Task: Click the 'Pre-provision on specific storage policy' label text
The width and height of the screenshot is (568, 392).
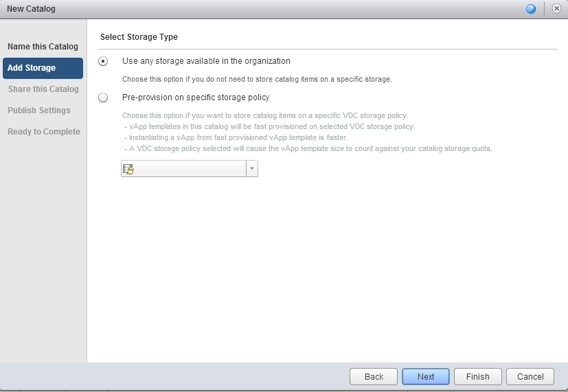Action: click(195, 97)
